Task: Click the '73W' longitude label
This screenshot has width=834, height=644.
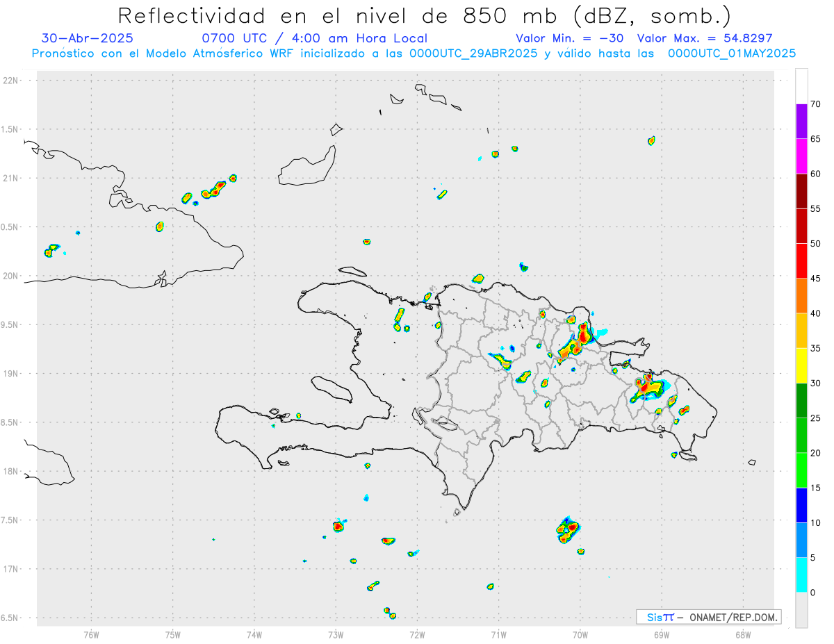Action: (336, 634)
